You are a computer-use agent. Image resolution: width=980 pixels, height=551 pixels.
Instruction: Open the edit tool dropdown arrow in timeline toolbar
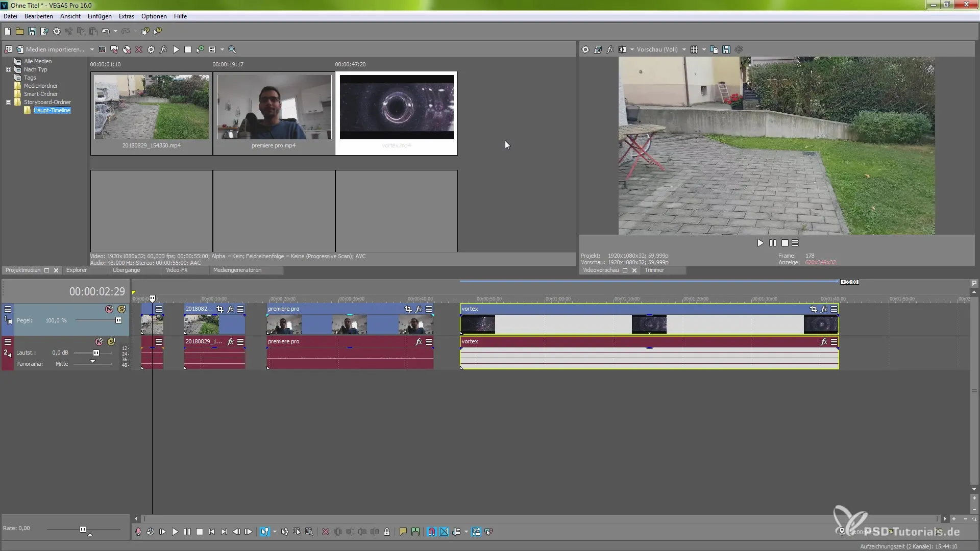pyautogui.click(x=275, y=532)
